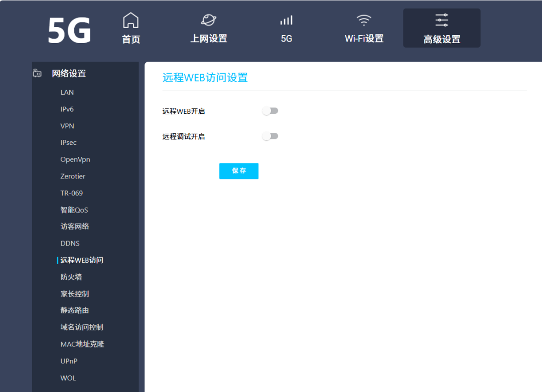Click the 保存 save button

click(x=239, y=171)
